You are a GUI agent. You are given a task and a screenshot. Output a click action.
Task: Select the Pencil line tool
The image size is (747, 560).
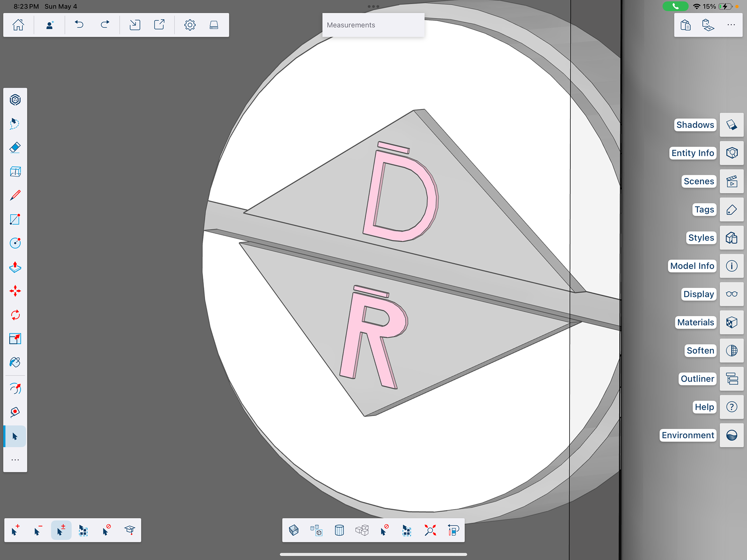[15, 195]
